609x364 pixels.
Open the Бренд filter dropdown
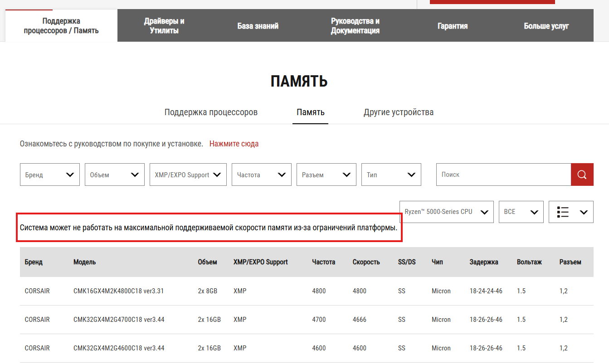pyautogui.click(x=49, y=175)
